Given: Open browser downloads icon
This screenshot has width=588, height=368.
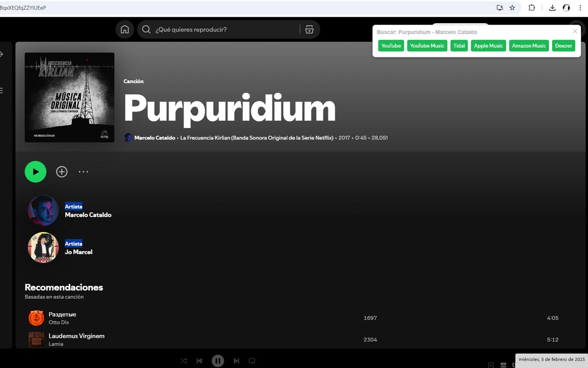Looking at the screenshot, I should coord(552,8).
